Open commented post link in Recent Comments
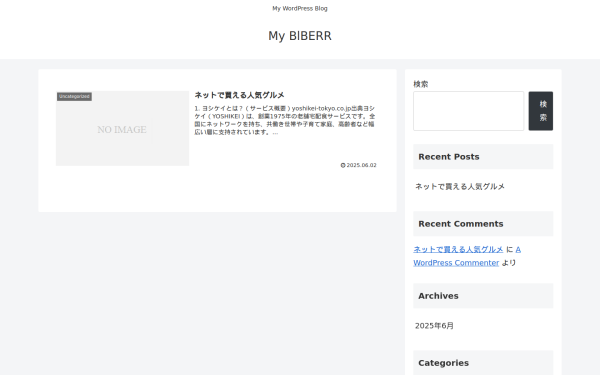Image resolution: width=600 pixels, height=375 pixels. tap(458, 249)
